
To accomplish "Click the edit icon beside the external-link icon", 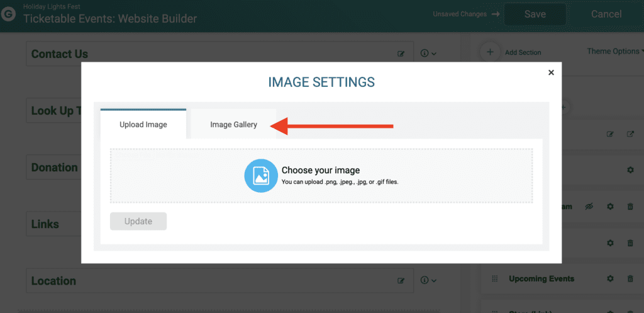I will pos(610,134).
